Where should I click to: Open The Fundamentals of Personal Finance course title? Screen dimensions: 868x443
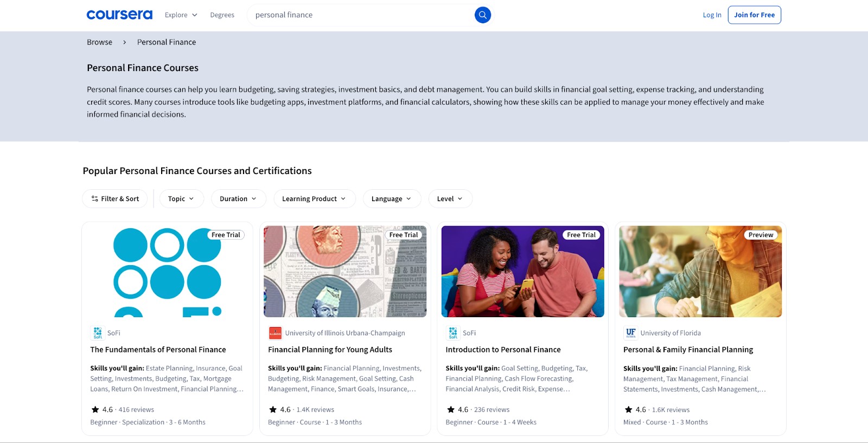(x=158, y=350)
